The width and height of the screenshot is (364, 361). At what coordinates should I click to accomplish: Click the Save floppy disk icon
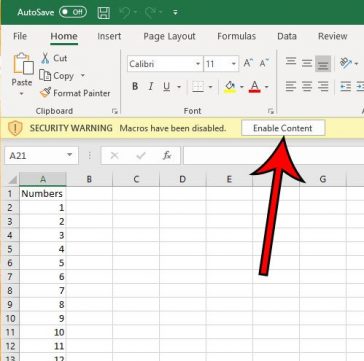pyautogui.click(x=104, y=13)
